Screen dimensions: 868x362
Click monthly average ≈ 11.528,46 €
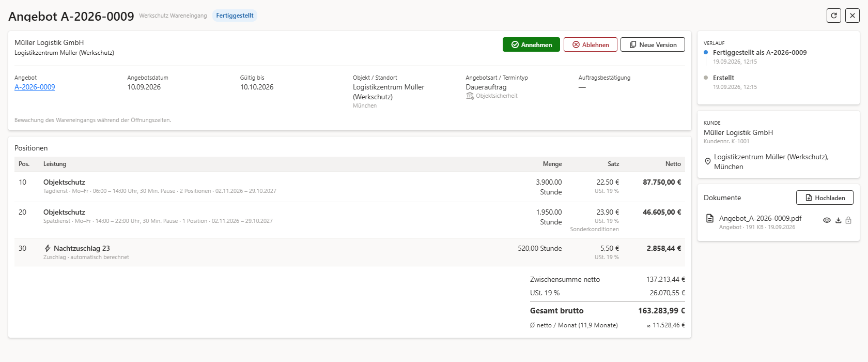pyautogui.click(x=666, y=325)
